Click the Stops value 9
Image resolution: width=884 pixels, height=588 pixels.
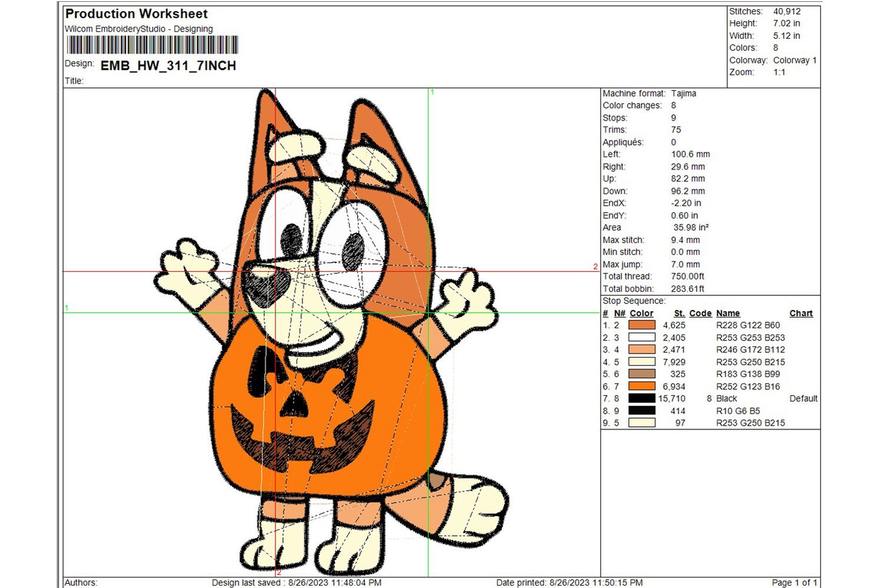coord(674,118)
